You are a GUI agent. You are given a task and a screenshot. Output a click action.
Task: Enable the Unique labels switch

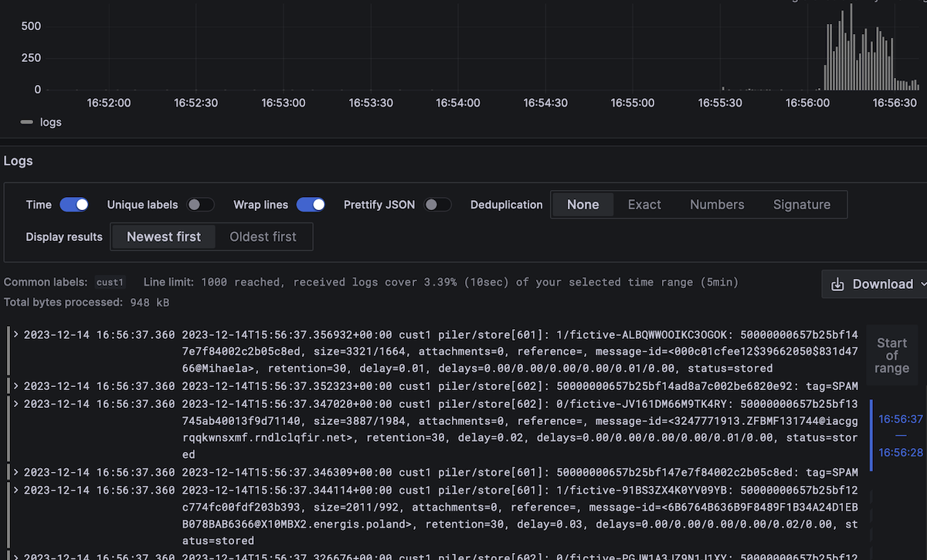(x=201, y=205)
